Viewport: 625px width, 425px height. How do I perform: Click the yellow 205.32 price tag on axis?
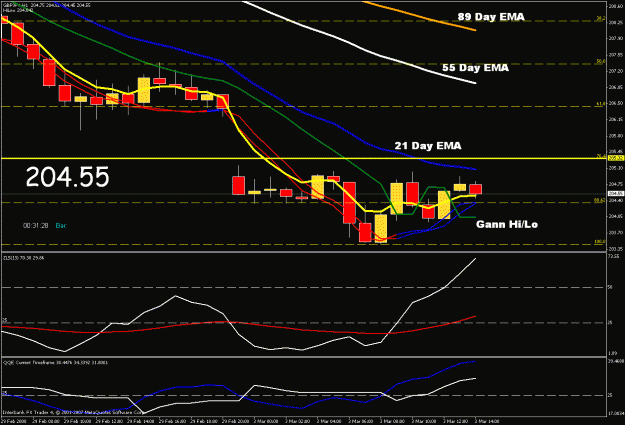pyautogui.click(x=615, y=158)
